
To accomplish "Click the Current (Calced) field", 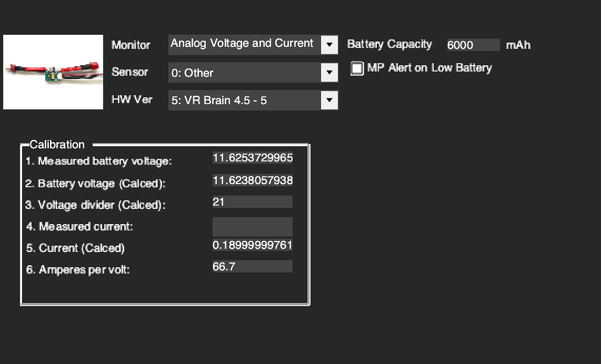I will (252, 245).
